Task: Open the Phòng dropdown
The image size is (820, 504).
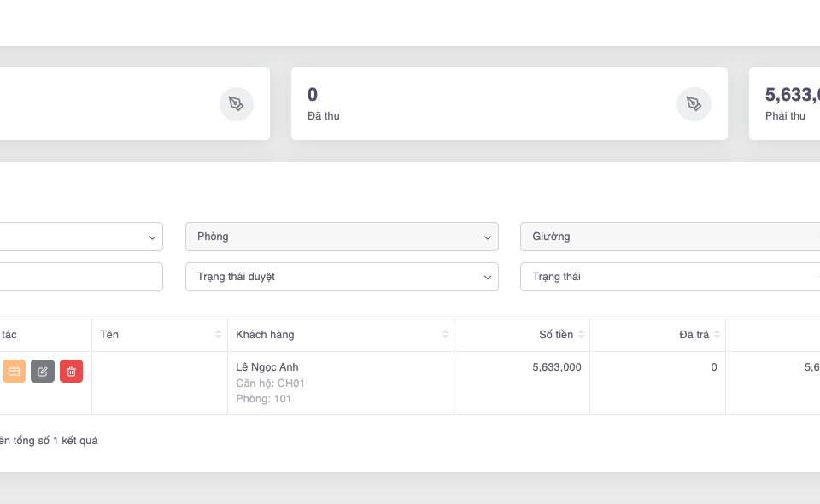Action: click(342, 237)
